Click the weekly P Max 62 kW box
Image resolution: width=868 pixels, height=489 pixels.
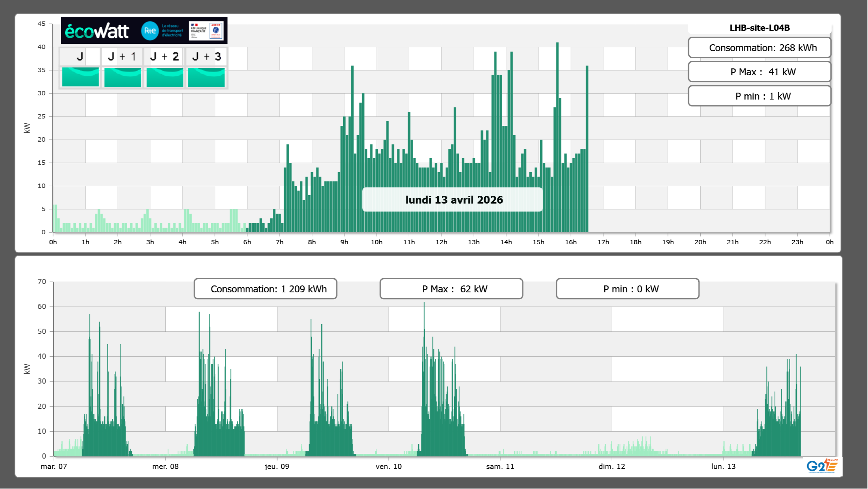(451, 289)
